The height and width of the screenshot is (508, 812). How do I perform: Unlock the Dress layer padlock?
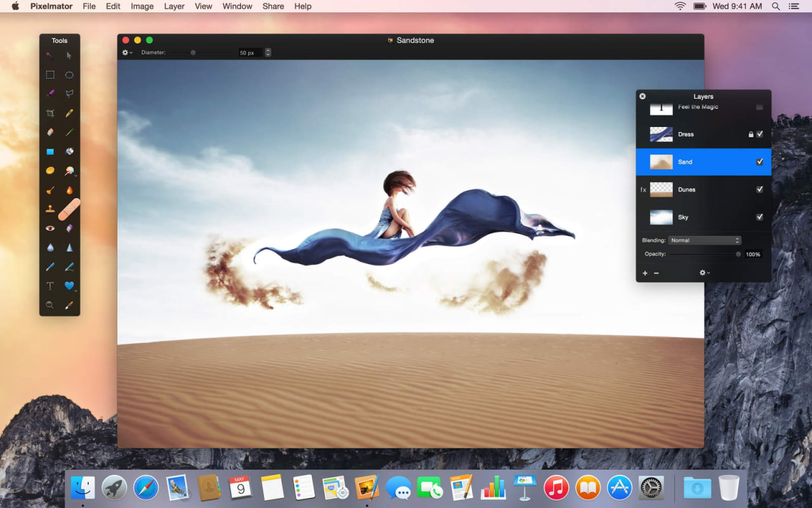pos(750,134)
